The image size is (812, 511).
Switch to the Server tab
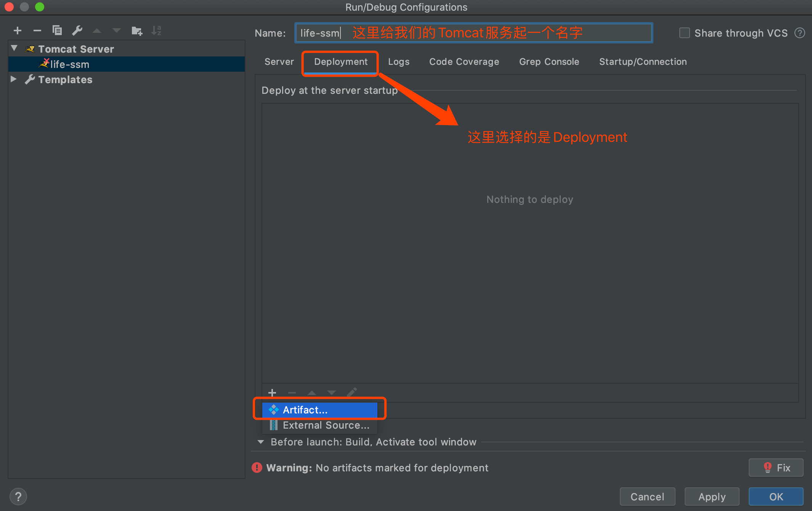[x=279, y=62]
